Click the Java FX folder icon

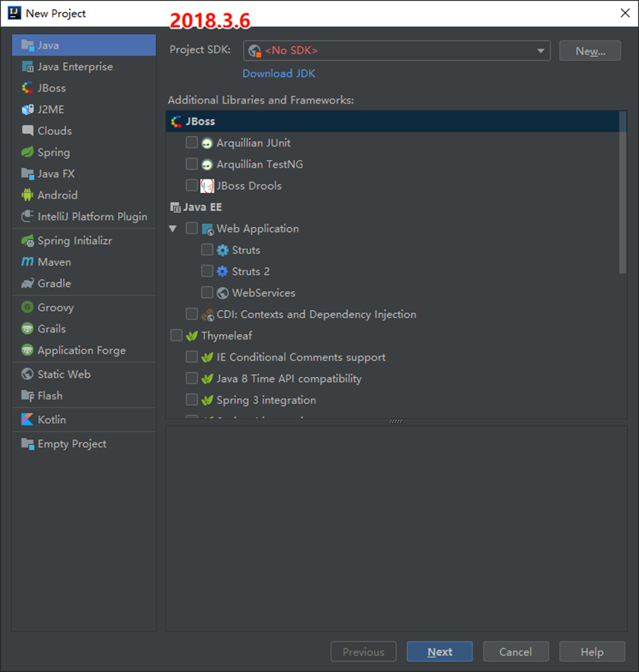click(27, 174)
